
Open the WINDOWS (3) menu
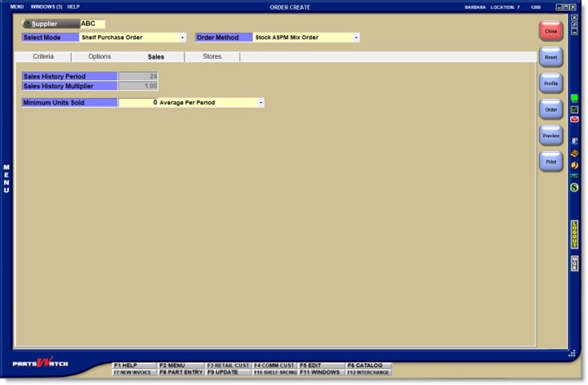(x=46, y=7)
